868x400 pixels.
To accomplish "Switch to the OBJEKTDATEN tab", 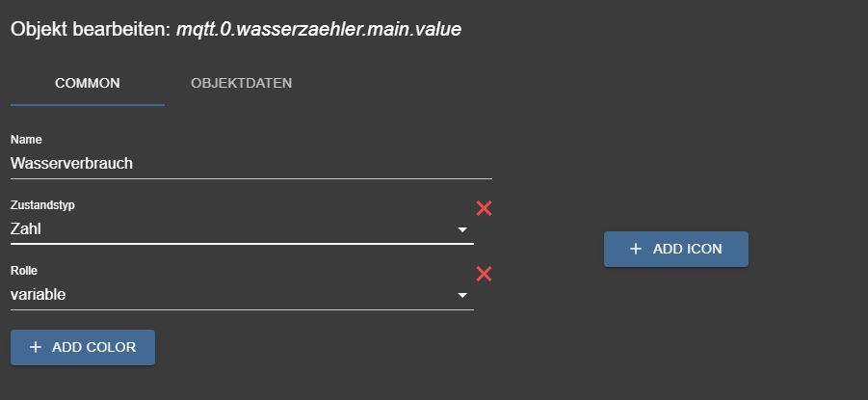I will (x=241, y=83).
